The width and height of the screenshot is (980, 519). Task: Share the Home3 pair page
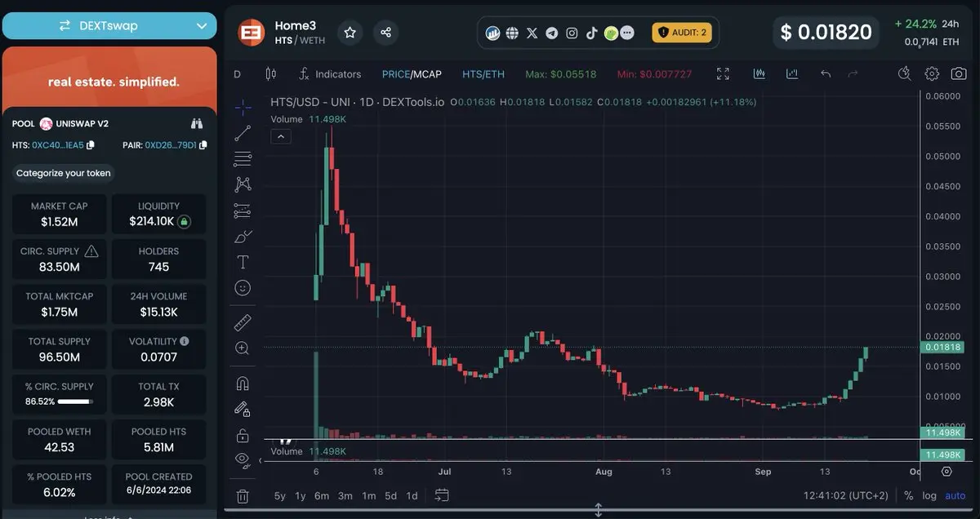pos(386,33)
